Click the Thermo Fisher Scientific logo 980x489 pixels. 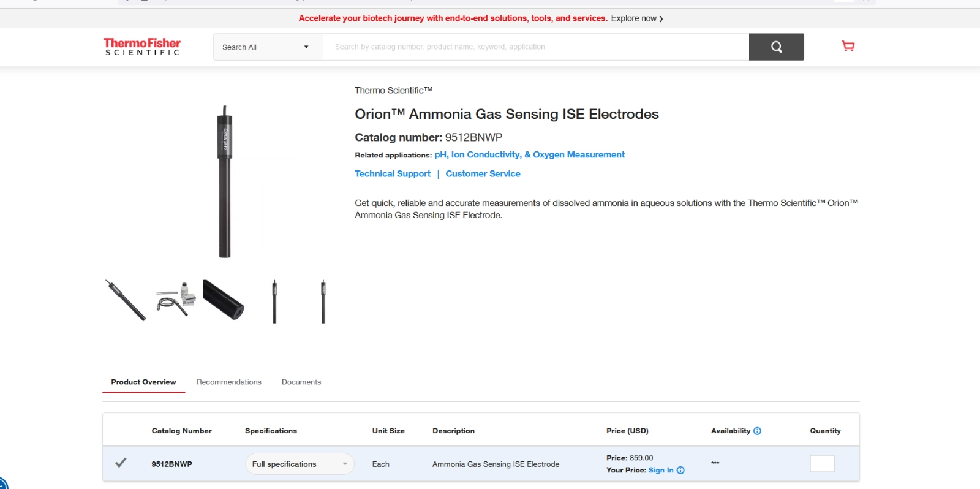(x=141, y=47)
